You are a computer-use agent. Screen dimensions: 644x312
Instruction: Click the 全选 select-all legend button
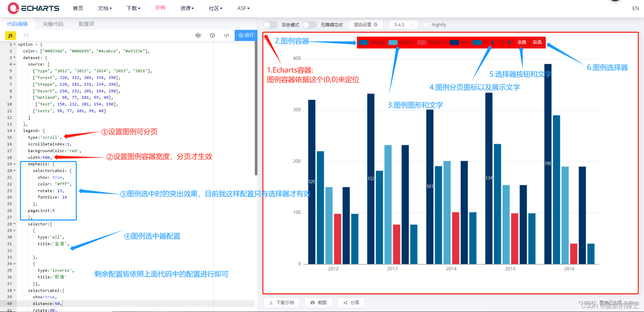[x=522, y=42]
